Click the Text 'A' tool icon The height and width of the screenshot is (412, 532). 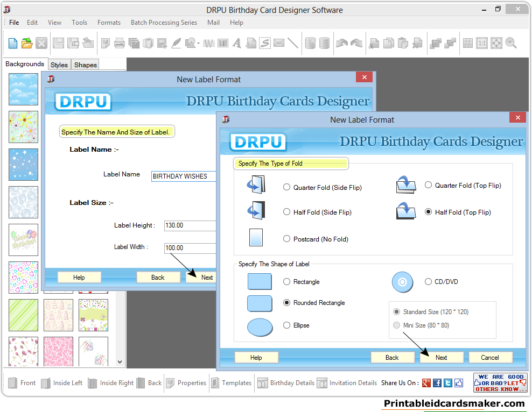(x=237, y=44)
